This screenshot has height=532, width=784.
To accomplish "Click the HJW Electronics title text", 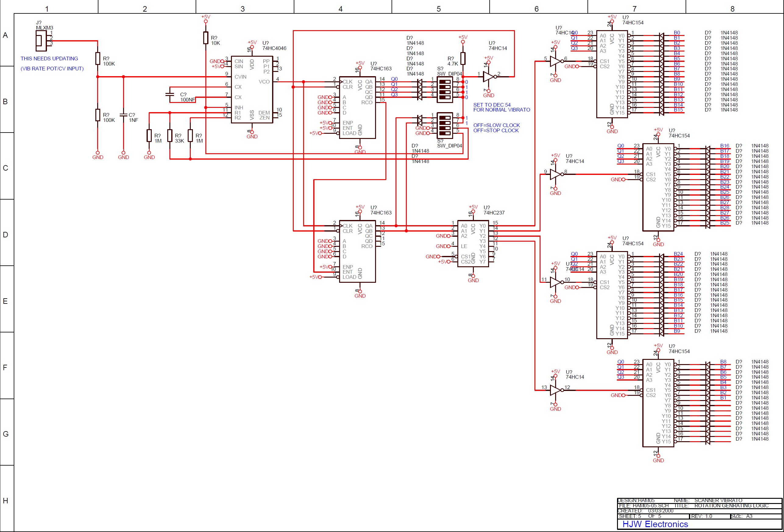I will click(655, 524).
